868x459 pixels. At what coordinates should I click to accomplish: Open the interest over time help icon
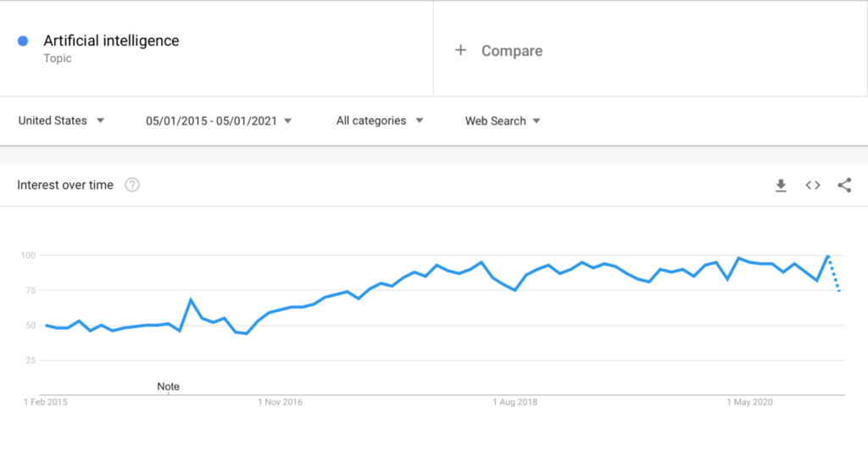[132, 185]
